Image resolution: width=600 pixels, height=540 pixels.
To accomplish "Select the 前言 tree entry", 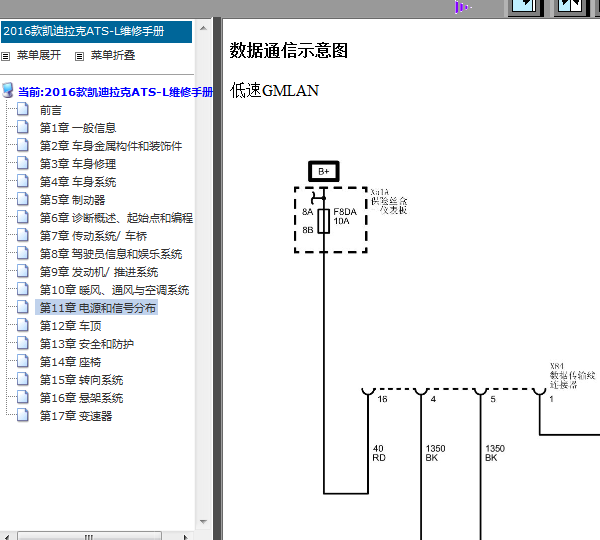I will tap(51, 111).
